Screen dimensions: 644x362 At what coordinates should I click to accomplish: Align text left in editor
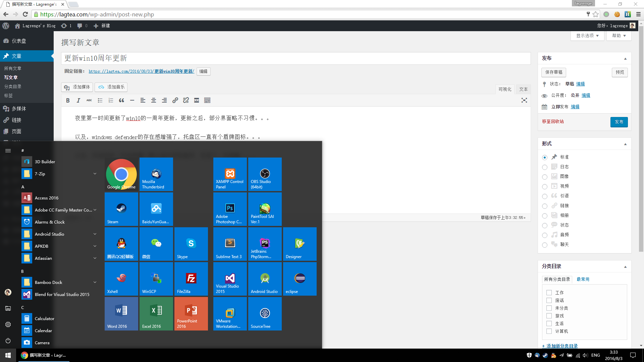pyautogui.click(x=143, y=100)
